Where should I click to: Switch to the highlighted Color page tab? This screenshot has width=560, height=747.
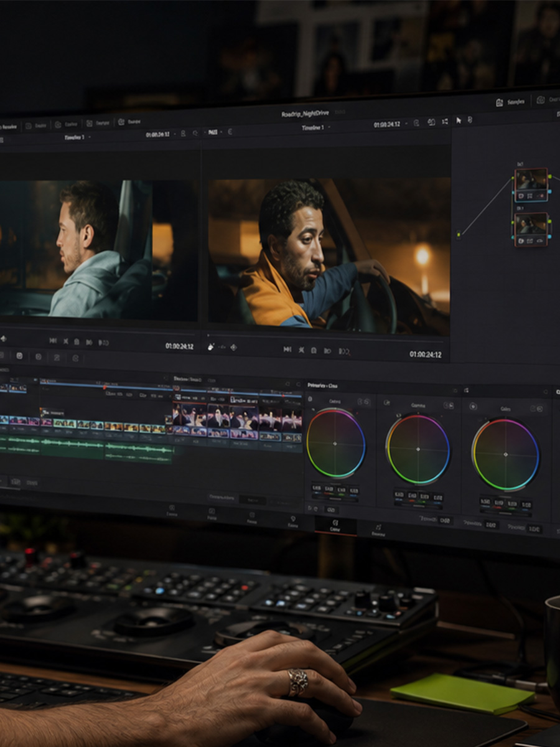tap(335, 527)
